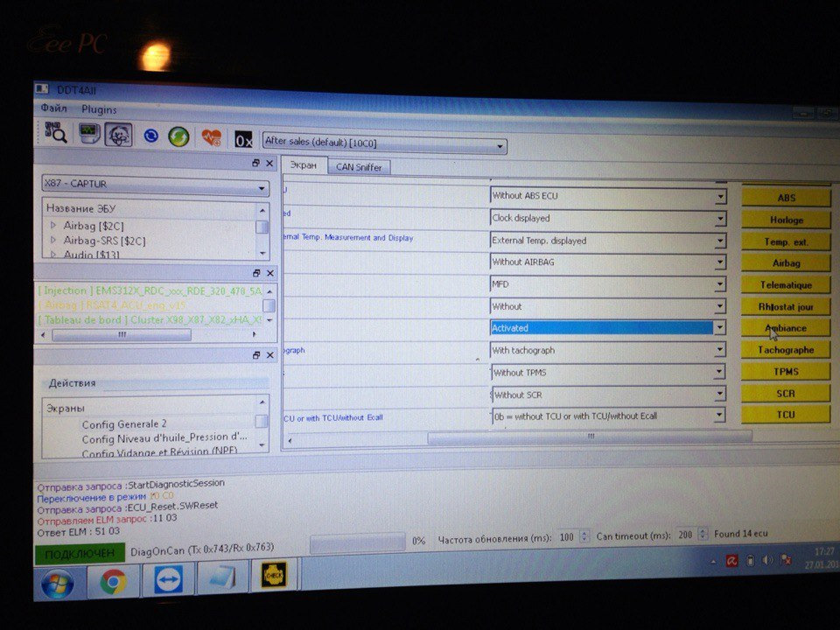Select the Injection EMS312X ECU entry

click(150, 290)
